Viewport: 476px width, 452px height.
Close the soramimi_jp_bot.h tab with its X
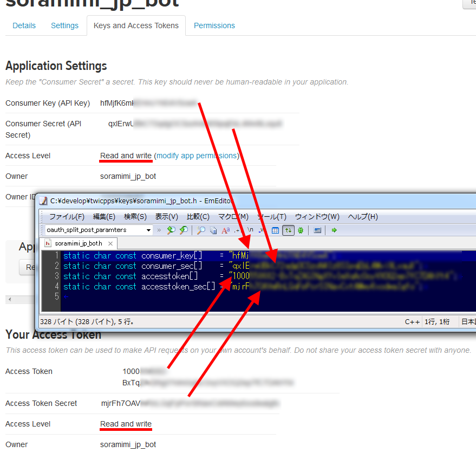click(x=110, y=244)
